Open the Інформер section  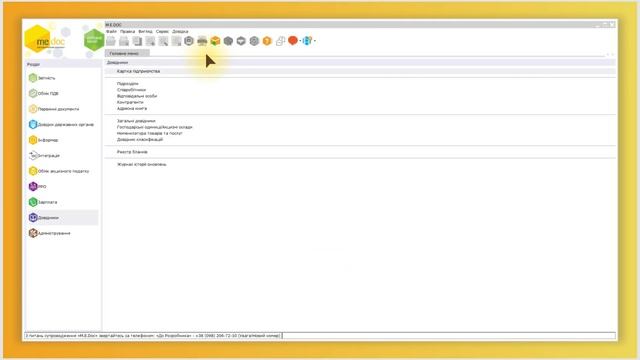(x=43, y=140)
